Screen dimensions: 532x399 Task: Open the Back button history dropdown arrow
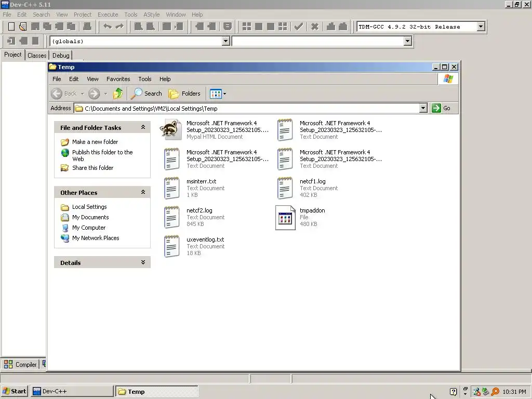click(x=82, y=94)
